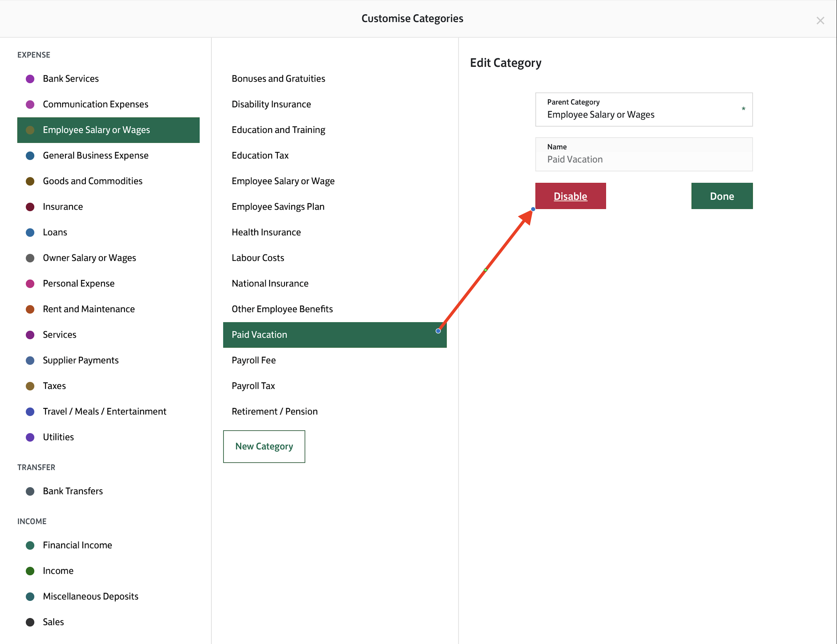Open Employee Savings Plan subcategory
Screen dimensions: 837x644
(x=335, y=207)
